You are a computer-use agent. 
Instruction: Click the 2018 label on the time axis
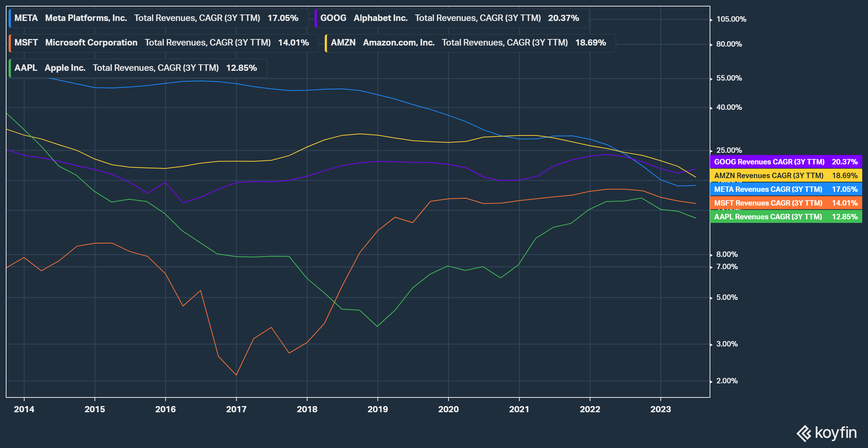307,409
